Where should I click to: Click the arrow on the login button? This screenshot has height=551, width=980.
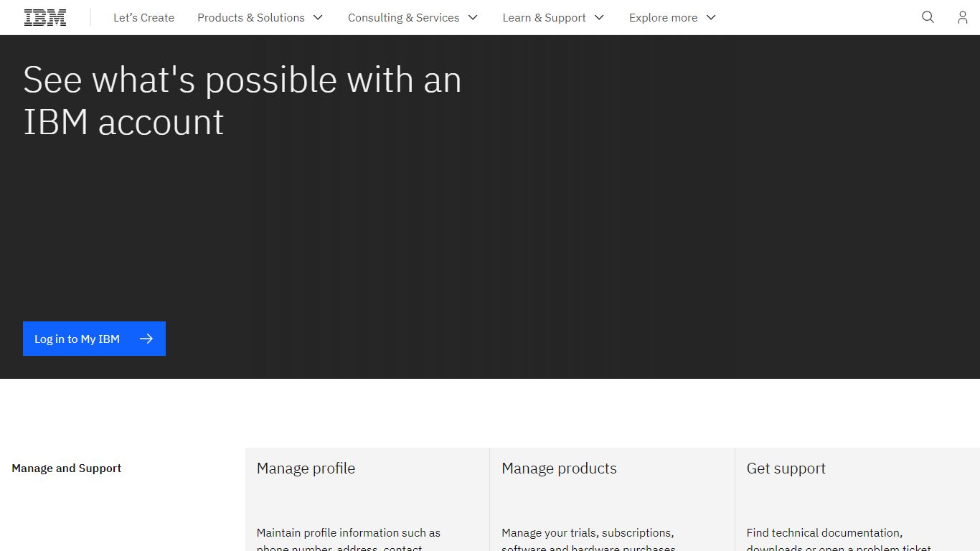(146, 339)
